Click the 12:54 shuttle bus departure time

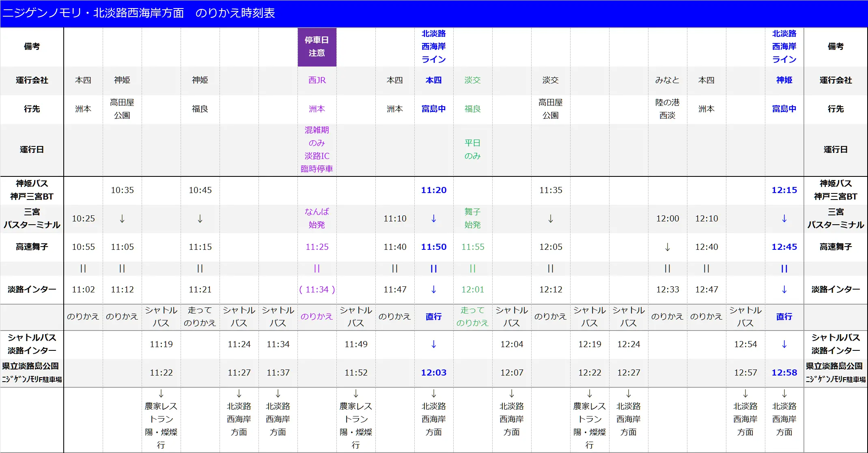click(745, 344)
